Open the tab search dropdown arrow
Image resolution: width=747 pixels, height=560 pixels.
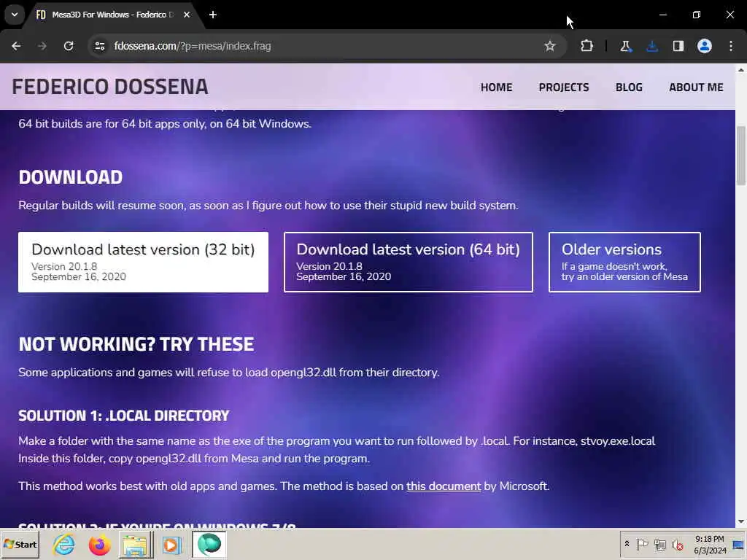(x=15, y=15)
